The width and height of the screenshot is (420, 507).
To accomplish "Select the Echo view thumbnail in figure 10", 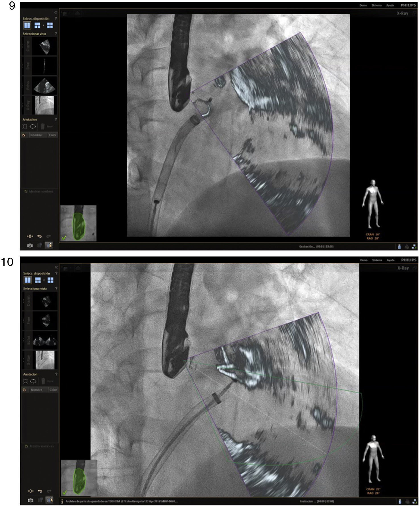I will (x=45, y=340).
